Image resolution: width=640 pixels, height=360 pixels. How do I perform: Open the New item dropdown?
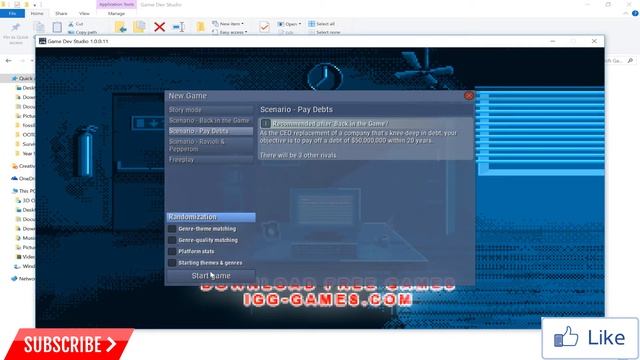click(x=228, y=24)
